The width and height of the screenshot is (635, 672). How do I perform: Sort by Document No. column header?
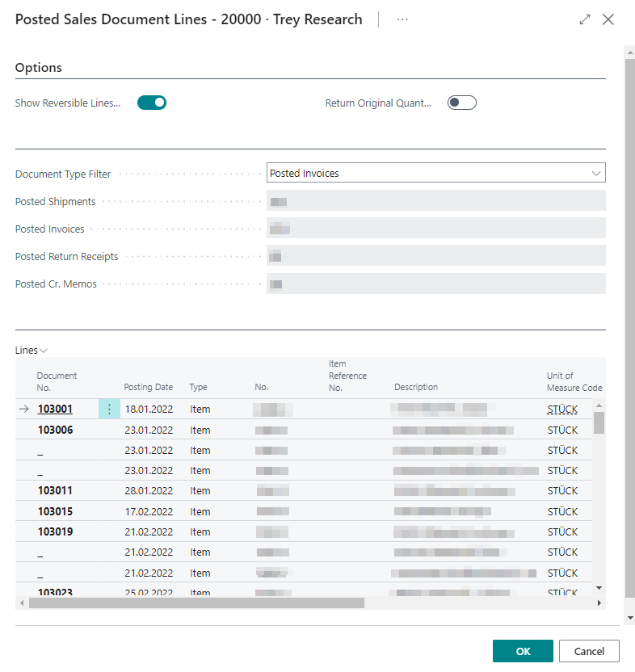tap(57, 381)
